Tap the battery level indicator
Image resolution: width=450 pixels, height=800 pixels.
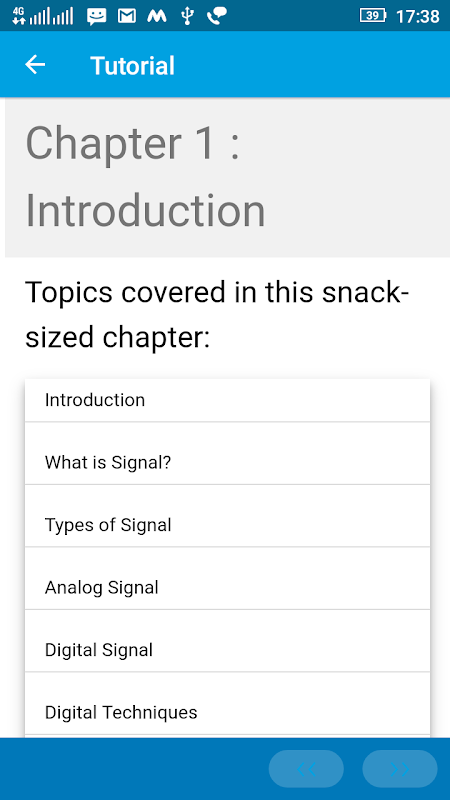click(x=373, y=16)
